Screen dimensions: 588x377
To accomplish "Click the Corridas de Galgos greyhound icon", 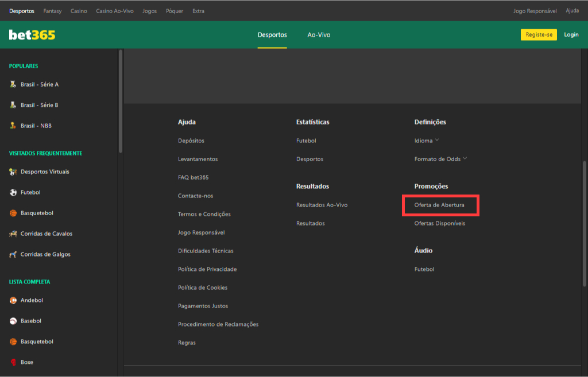I will click(13, 254).
